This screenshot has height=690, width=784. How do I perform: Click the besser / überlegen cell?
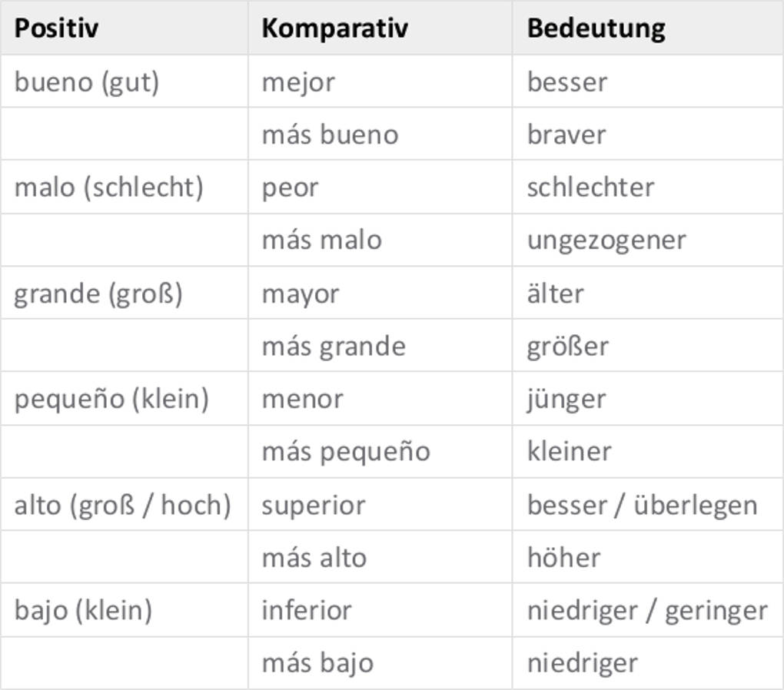pos(642,505)
